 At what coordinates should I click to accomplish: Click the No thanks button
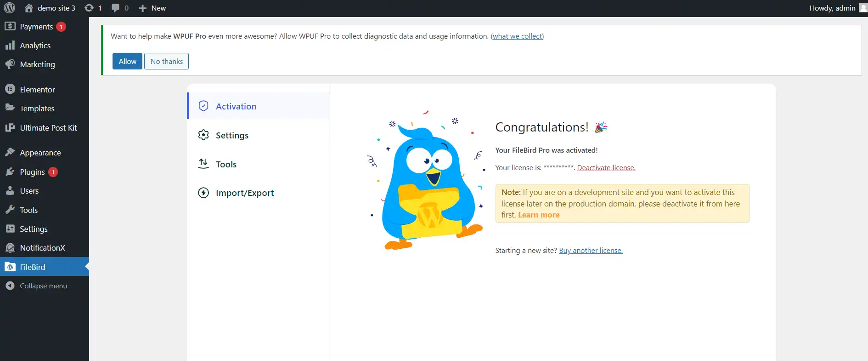[166, 61]
